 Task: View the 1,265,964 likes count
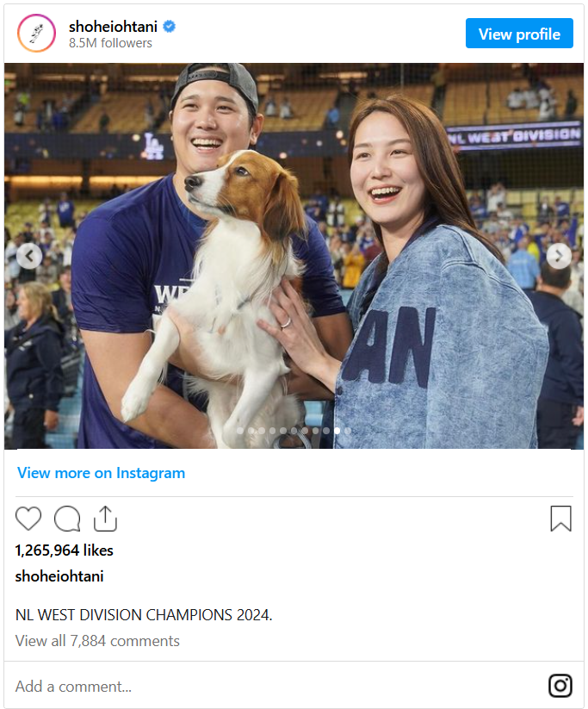pos(65,550)
